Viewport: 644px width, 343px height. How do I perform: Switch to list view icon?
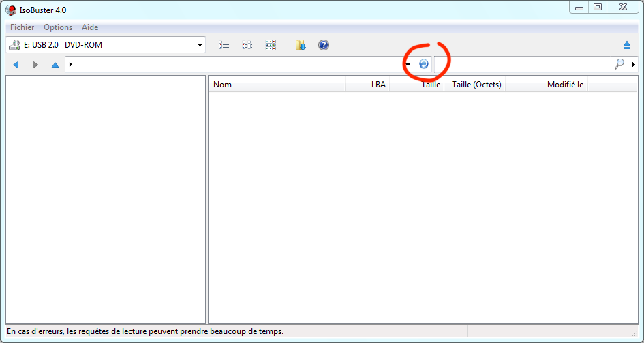point(224,45)
